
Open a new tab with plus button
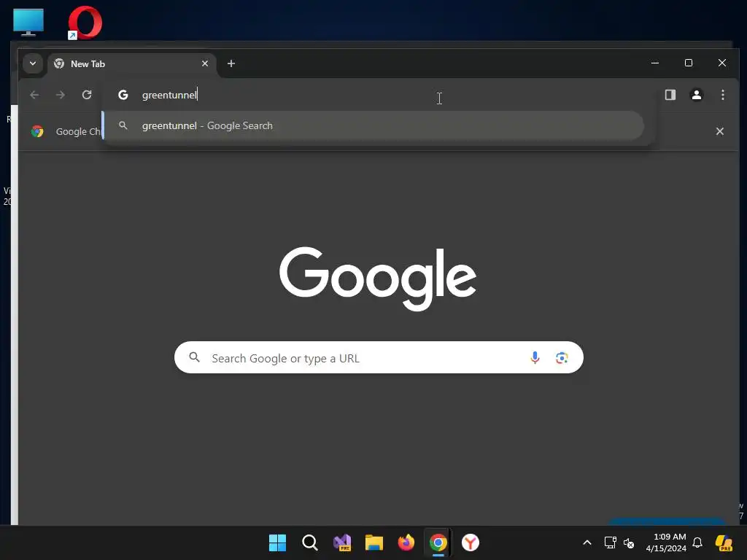[x=231, y=63]
